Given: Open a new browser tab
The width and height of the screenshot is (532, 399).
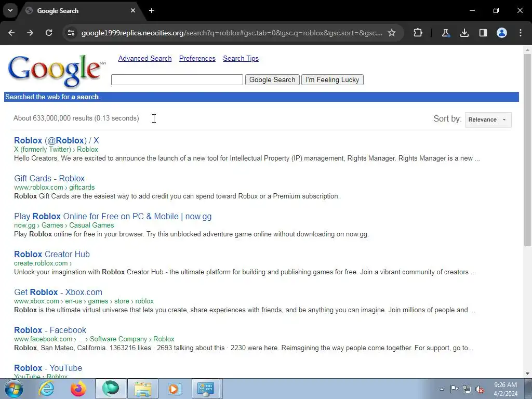Looking at the screenshot, I should tap(152, 10).
